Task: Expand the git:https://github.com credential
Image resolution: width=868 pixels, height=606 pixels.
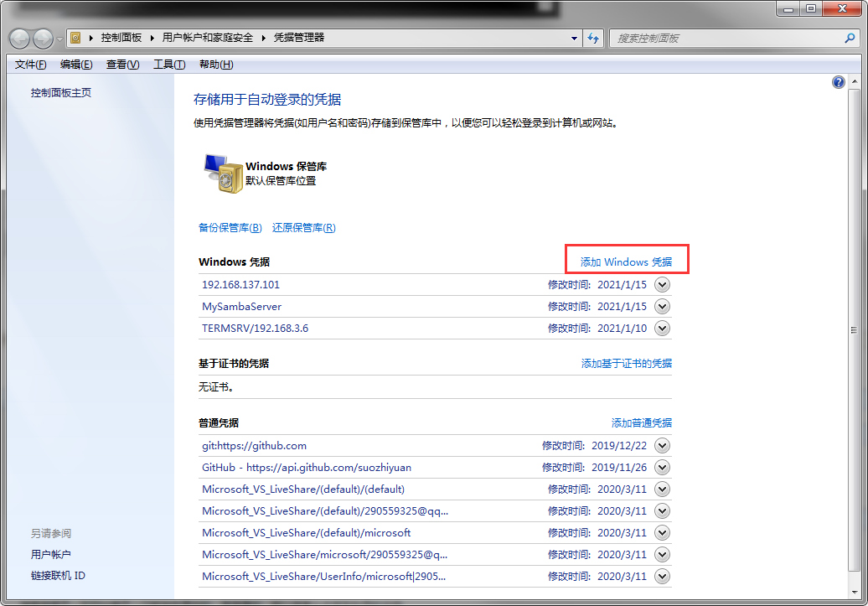Action: 662,446
